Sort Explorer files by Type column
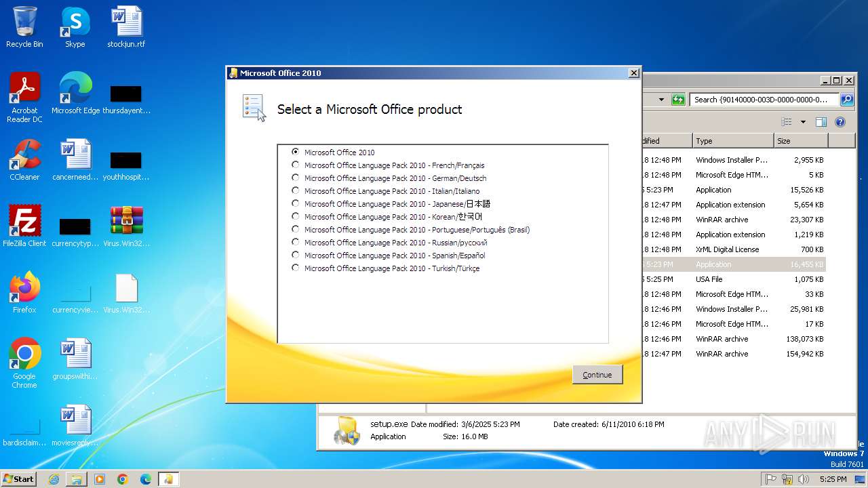The image size is (868, 488). (x=733, y=141)
